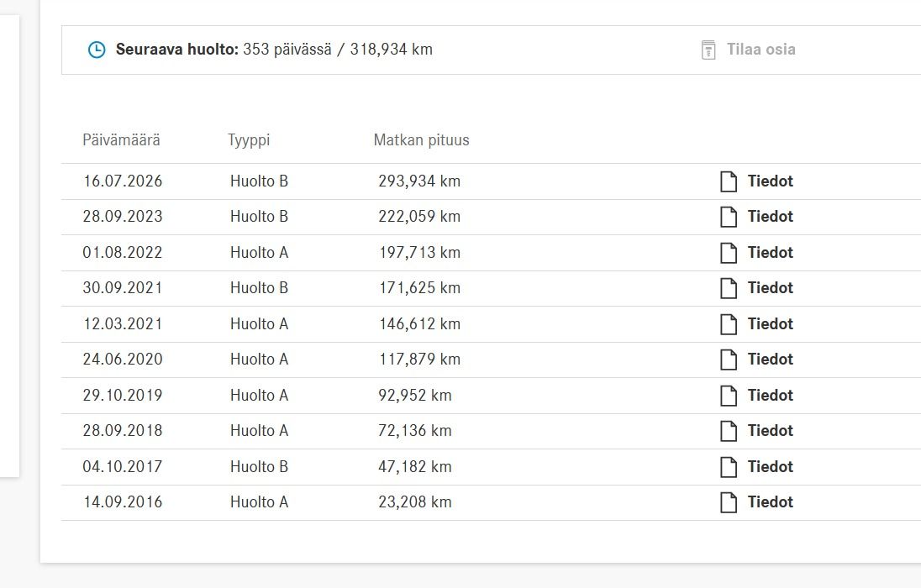
Task: Click the 222,059 km mileage value
Action: [x=419, y=216]
